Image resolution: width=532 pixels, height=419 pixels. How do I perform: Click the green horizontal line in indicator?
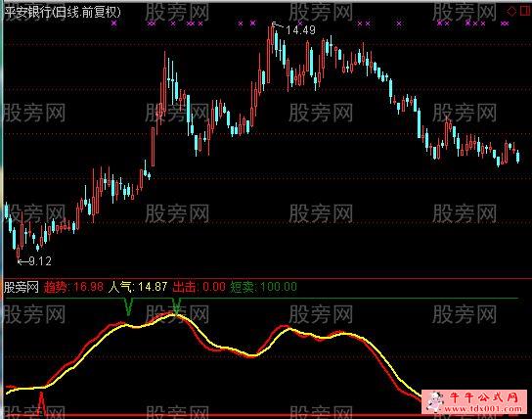point(261,299)
